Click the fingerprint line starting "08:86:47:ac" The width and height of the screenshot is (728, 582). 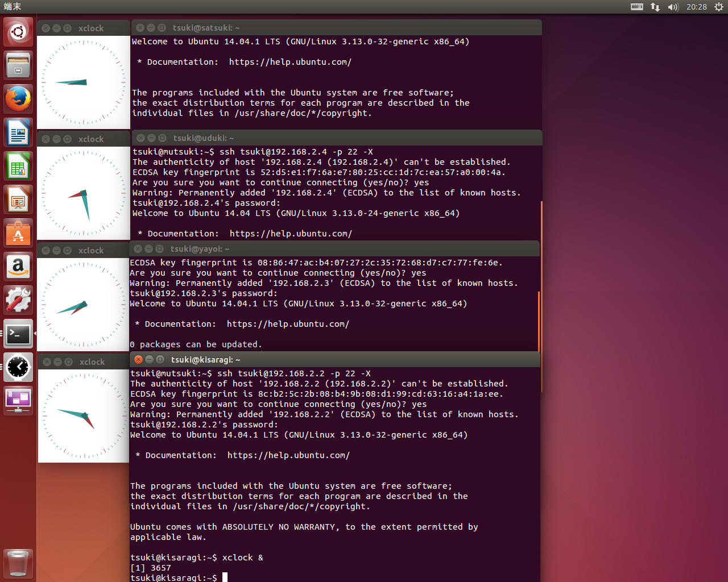pos(316,263)
